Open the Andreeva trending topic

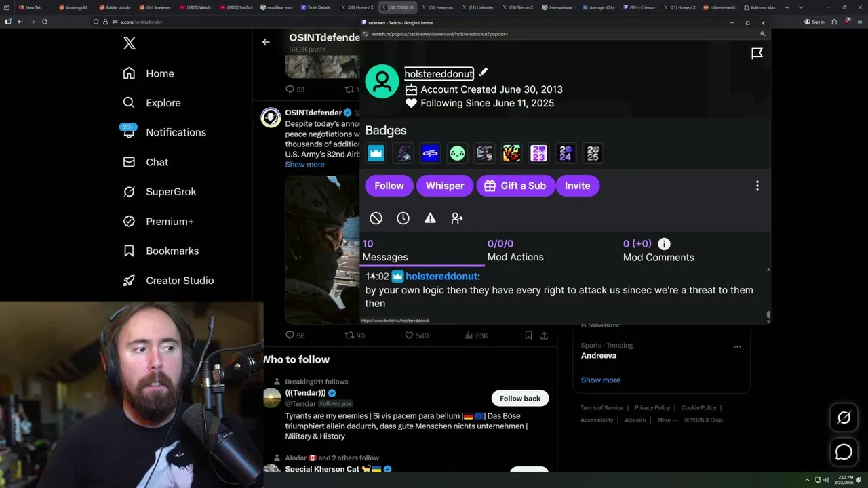598,356
